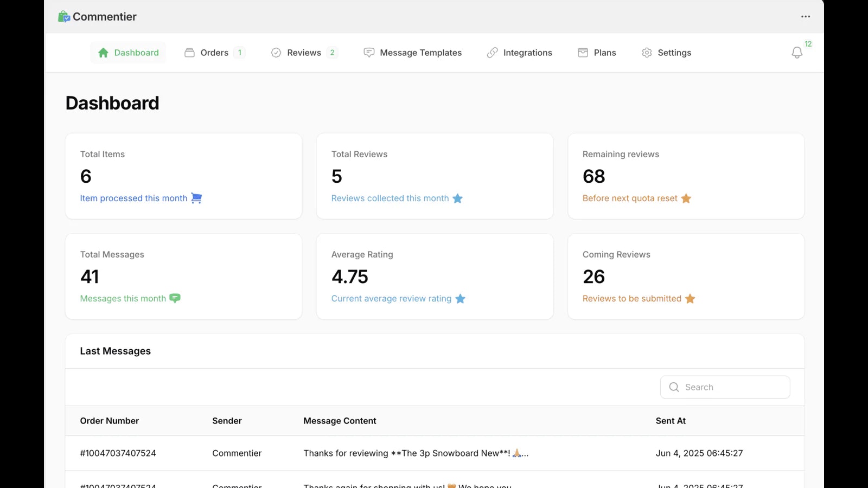Click the Total Items value 6
Screen dimensions: 868x488
[86, 176]
